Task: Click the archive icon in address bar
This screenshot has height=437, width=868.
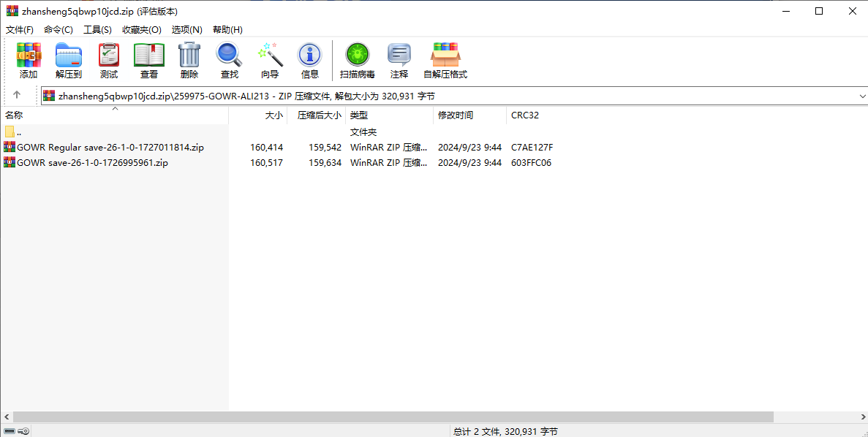Action: 49,96
